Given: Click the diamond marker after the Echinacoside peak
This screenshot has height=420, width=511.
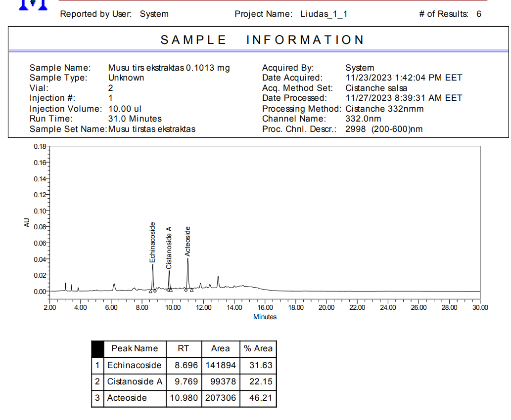Looking at the screenshot, I should [155, 291].
